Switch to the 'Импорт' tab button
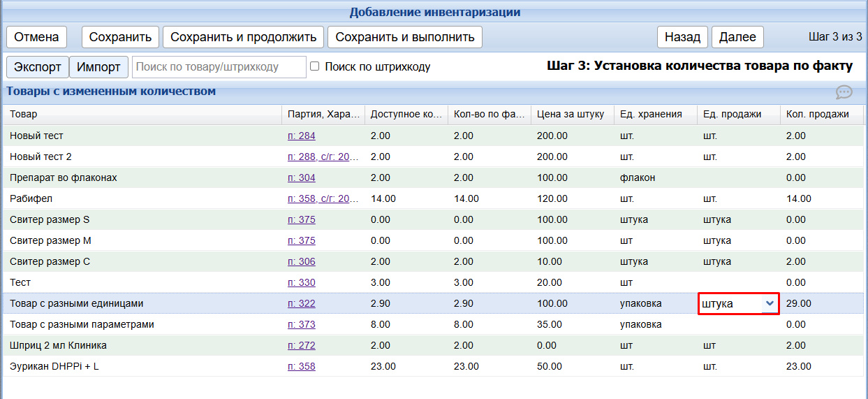The image size is (868, 399). (98, 67)
